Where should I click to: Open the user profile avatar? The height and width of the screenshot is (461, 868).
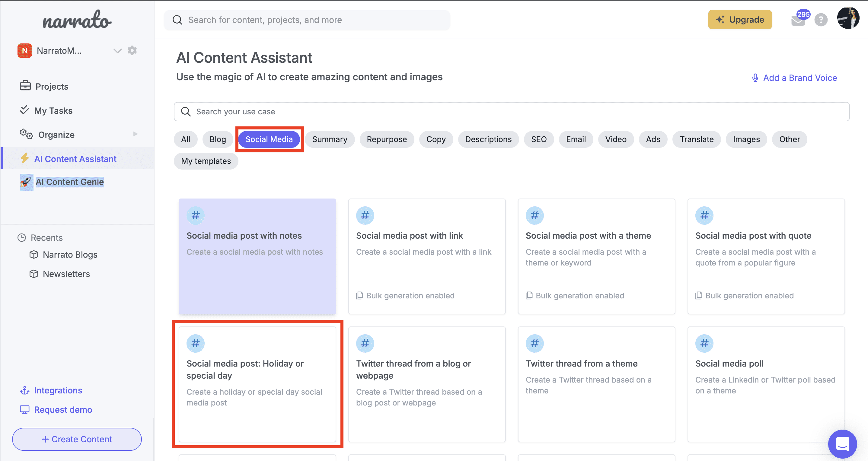(x=848, y=18)
